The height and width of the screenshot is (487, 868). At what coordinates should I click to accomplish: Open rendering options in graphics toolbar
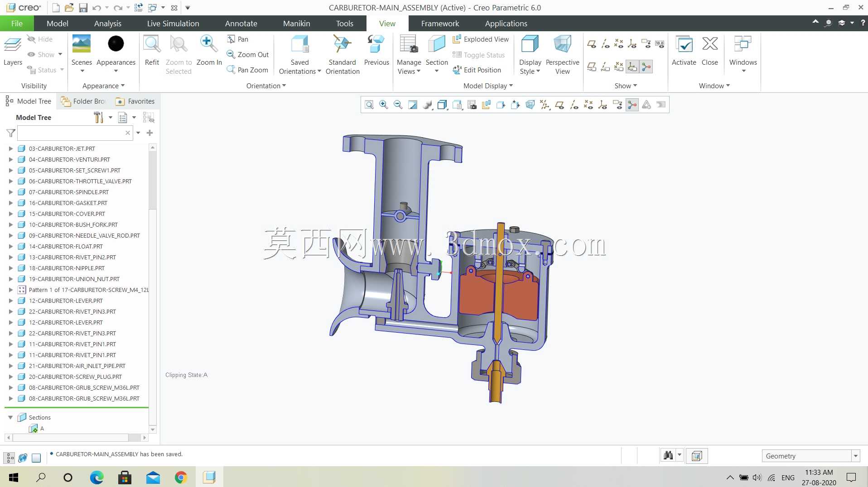coord(427,105)
